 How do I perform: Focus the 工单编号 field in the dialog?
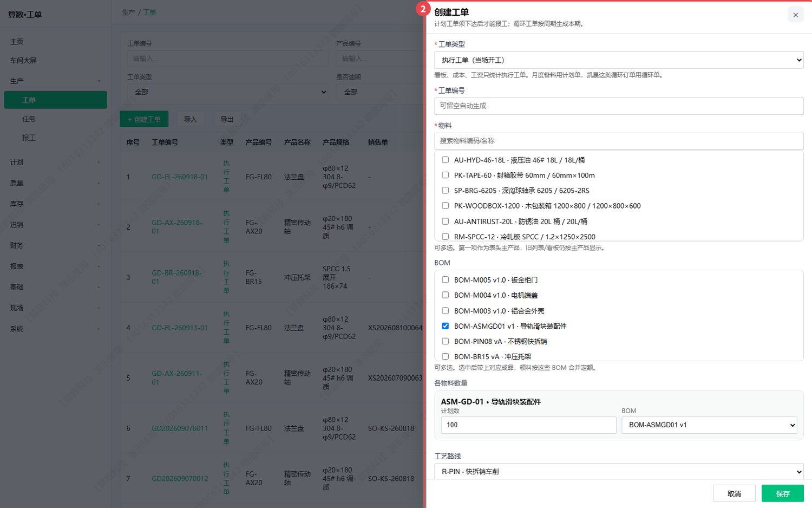[x=619, y=106]
